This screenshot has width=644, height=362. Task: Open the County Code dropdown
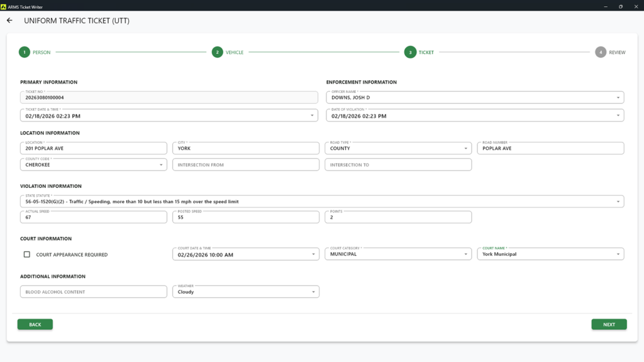[162, 164]
